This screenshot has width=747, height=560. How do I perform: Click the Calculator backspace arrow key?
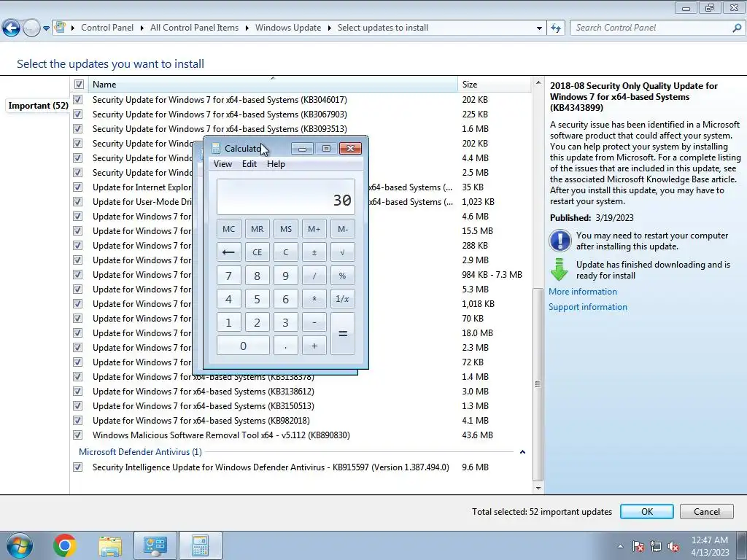[x=228, y=252]
